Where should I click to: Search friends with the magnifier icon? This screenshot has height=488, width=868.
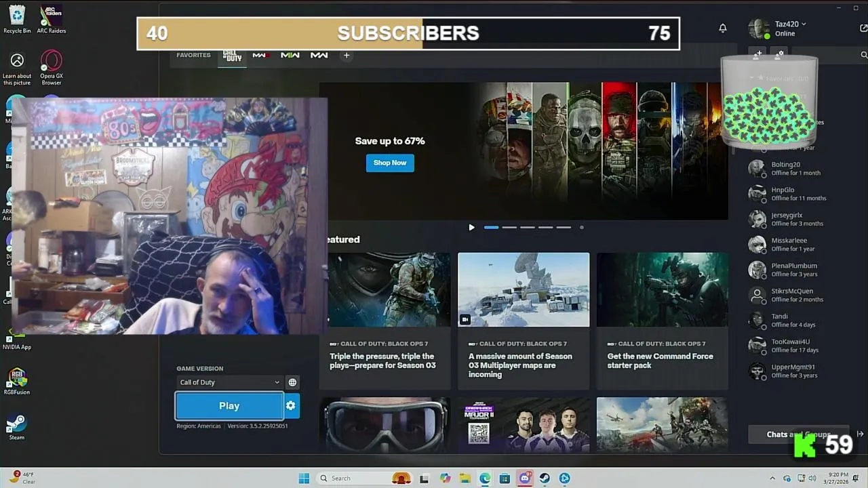point(863,55)
